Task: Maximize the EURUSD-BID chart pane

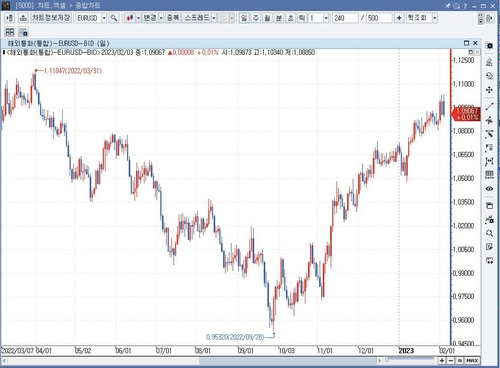Action: click(466, 43)
